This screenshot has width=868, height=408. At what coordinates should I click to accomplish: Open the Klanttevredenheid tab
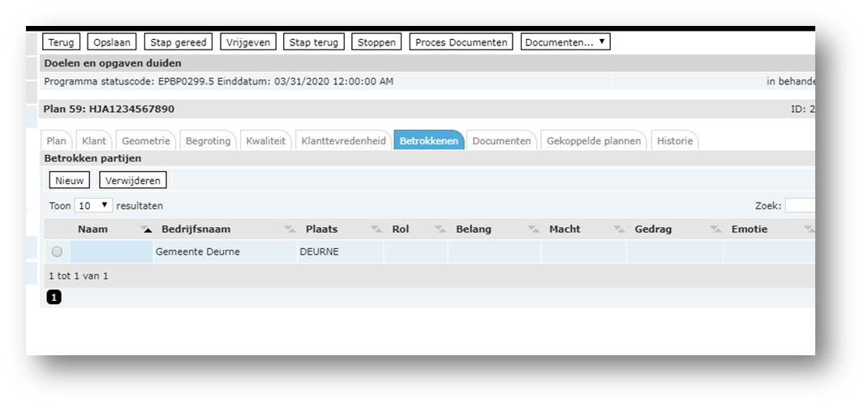343,141
